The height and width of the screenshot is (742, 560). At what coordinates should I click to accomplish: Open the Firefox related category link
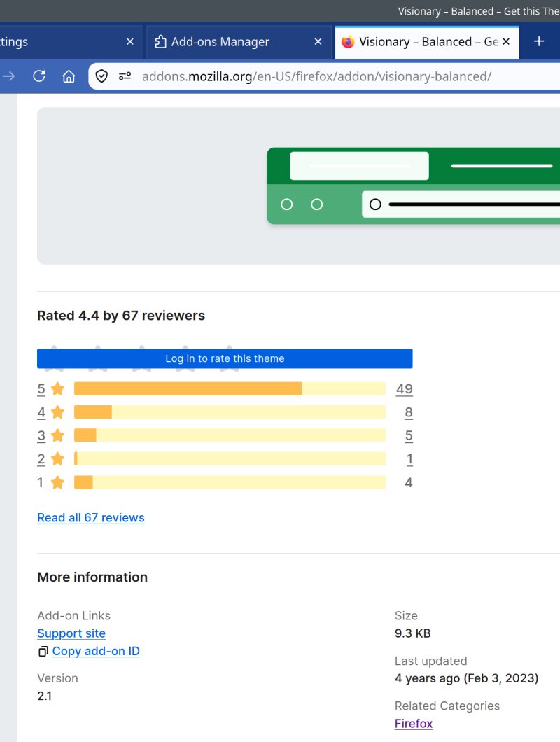pyautogui.click(x=414, y=724)
